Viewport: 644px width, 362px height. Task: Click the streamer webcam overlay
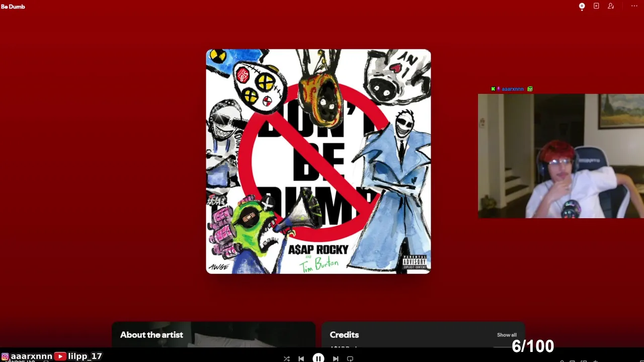561,156
